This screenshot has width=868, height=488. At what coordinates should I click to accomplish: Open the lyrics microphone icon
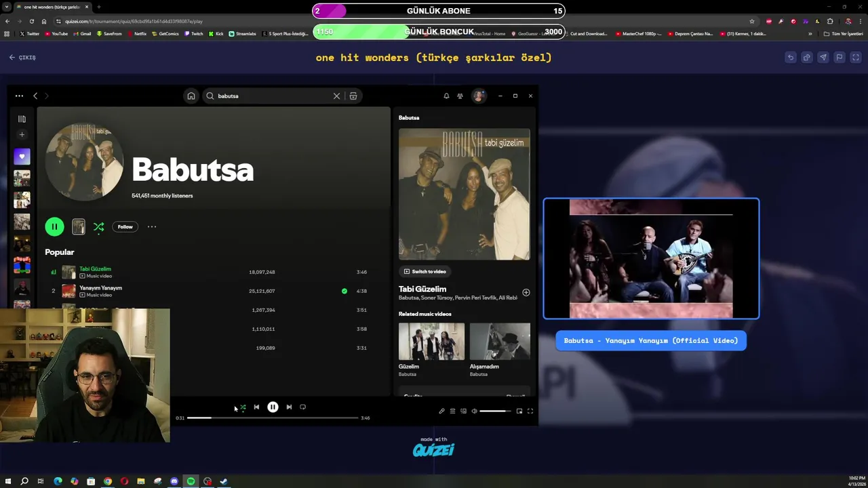pyautogui.click(x=441, y=411)
